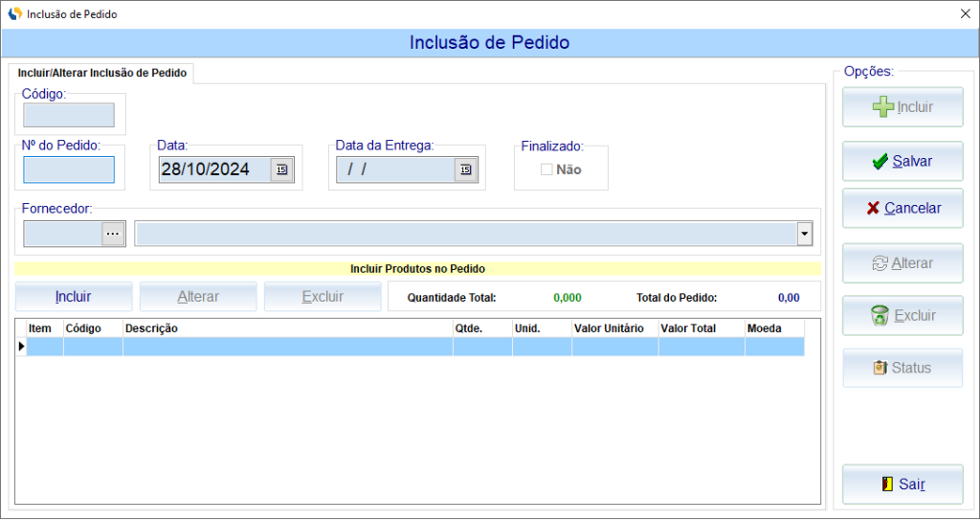The image size is (980, 520).
Task: Click the Excluir recycle bin button
Action: click(x=902, y=315)
